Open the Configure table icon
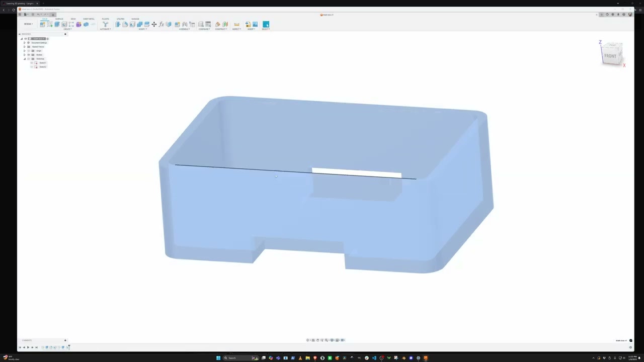The width and height of the screenshot is (644, 362). click(208, 24)
